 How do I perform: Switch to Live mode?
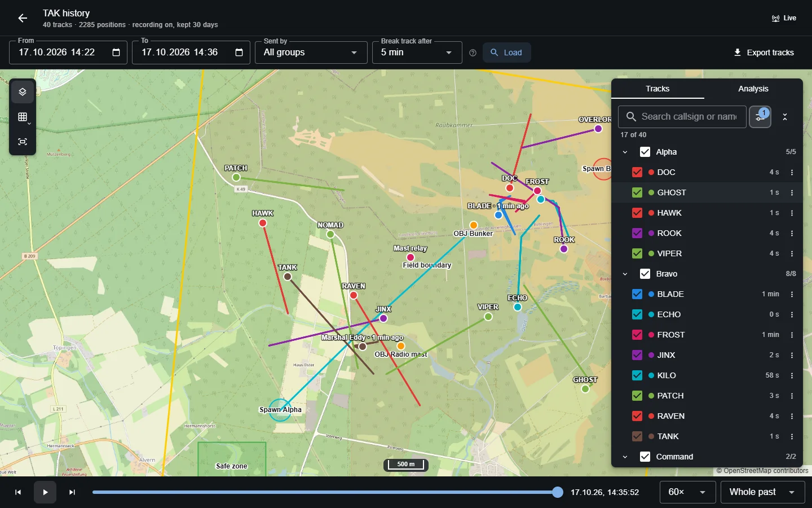pos(784,18)
